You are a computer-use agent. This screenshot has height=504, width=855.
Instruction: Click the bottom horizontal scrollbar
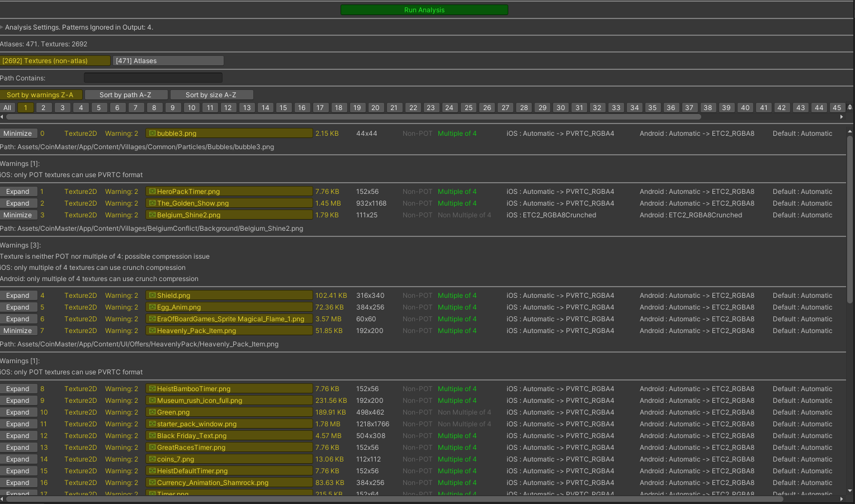396,498
